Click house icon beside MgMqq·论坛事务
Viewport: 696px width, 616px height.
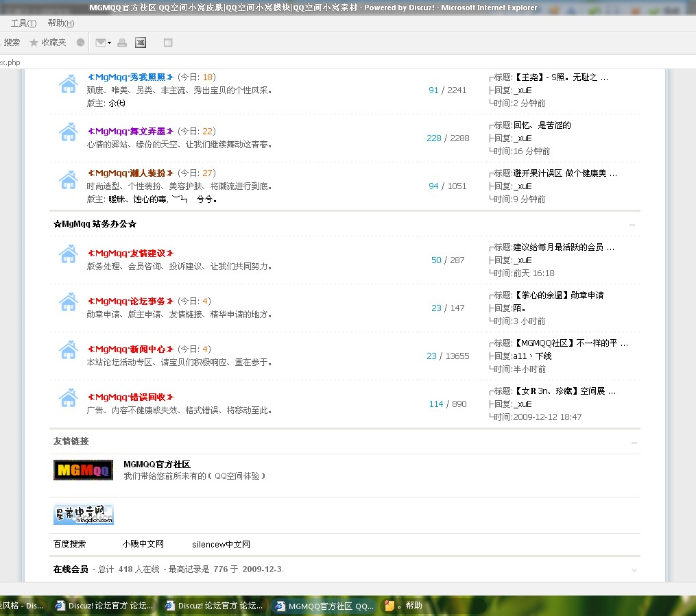[x=69, y=302]
